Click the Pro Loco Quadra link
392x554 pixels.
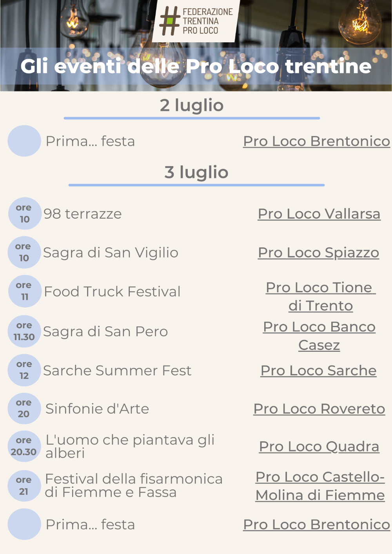pos(319,447)
